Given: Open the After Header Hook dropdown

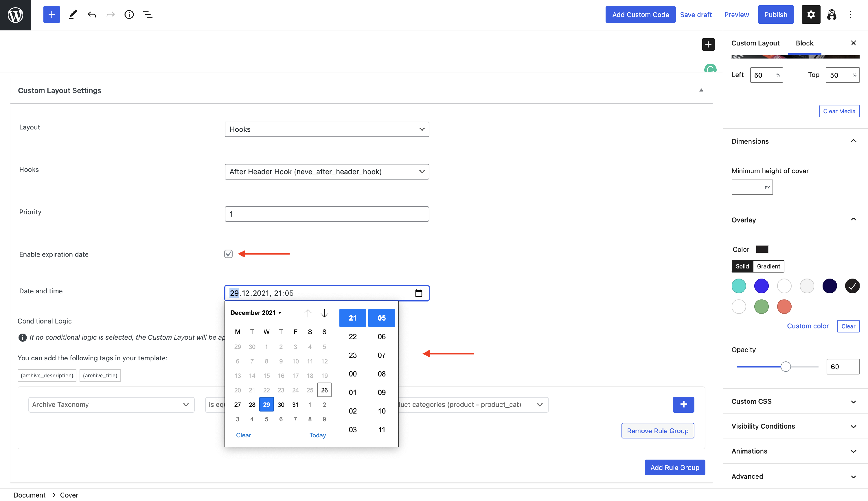Looking at the screenshot, I should pyautogui.click(x=327, y=171).
